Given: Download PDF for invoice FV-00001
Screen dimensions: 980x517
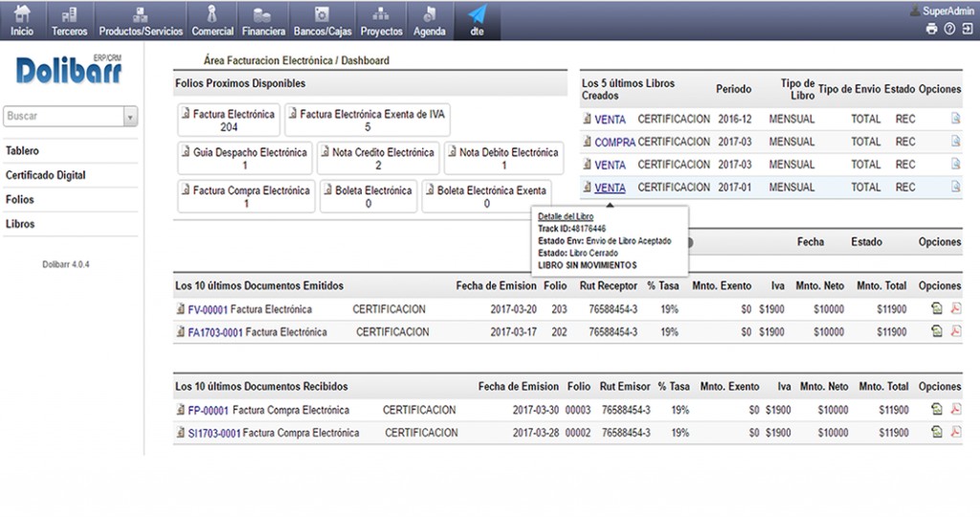Looking at the screenshot, I should pyautogui.click(x=955, y=309).
